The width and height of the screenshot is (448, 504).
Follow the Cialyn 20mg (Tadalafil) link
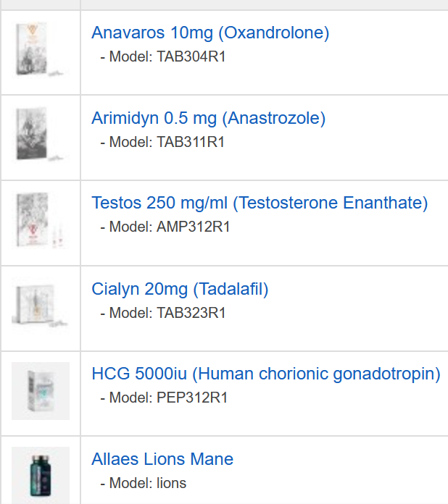[180, 290]
